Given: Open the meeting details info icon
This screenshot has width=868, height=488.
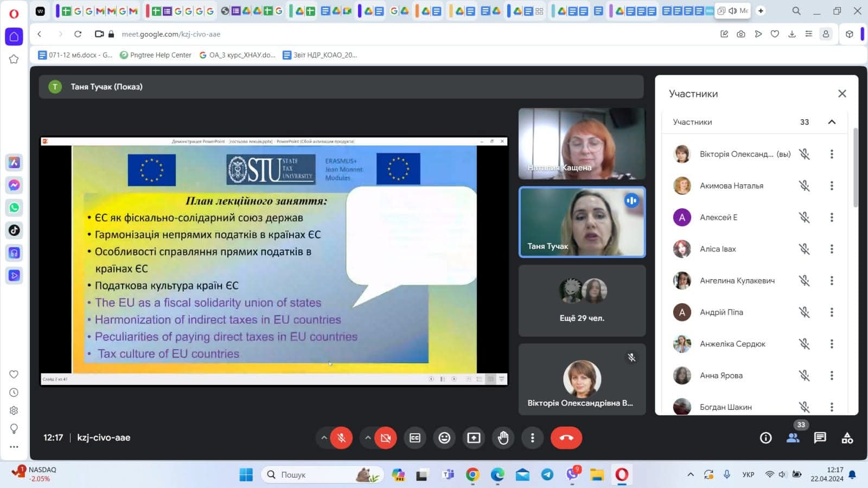Looking at the screenshot, I should [x=765, y=438].
